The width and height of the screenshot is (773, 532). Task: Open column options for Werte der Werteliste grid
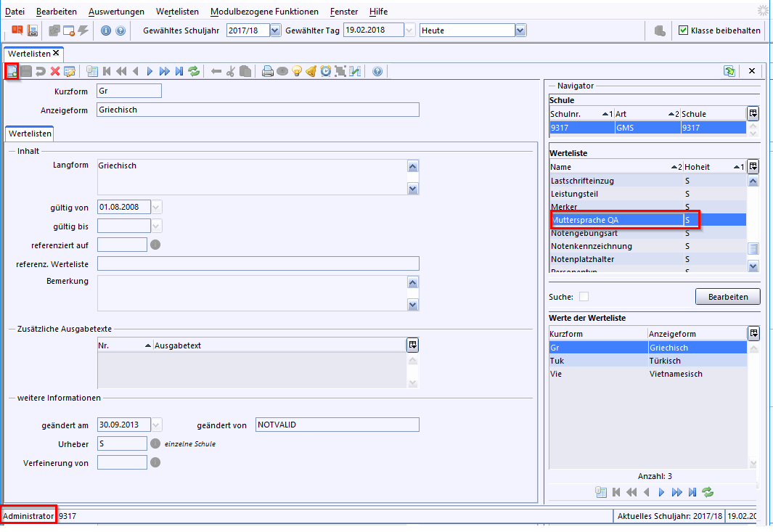click(753, 333)
